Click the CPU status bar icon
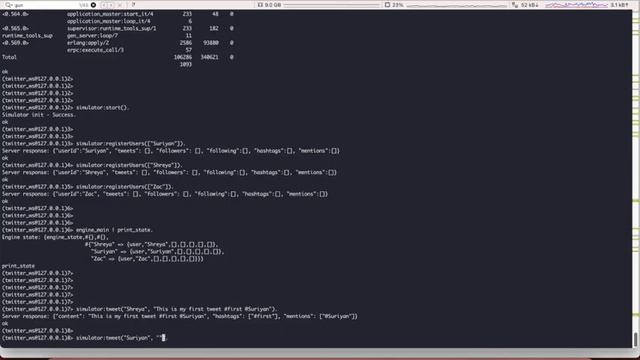Viewport: 640px width, 360px height. click(x=387, y=5)
